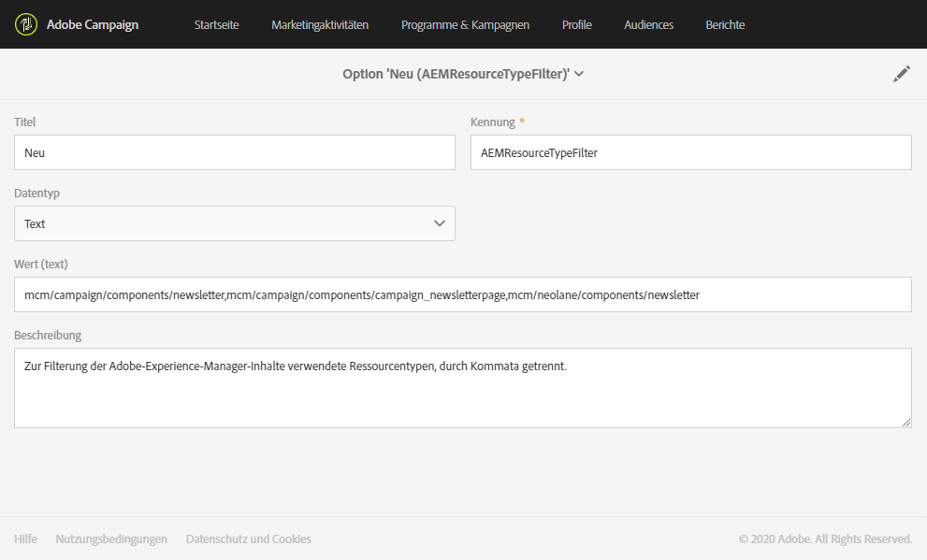The image size is (927, 560).
Task: Click the Titel input field
Action: pos(235,152)
